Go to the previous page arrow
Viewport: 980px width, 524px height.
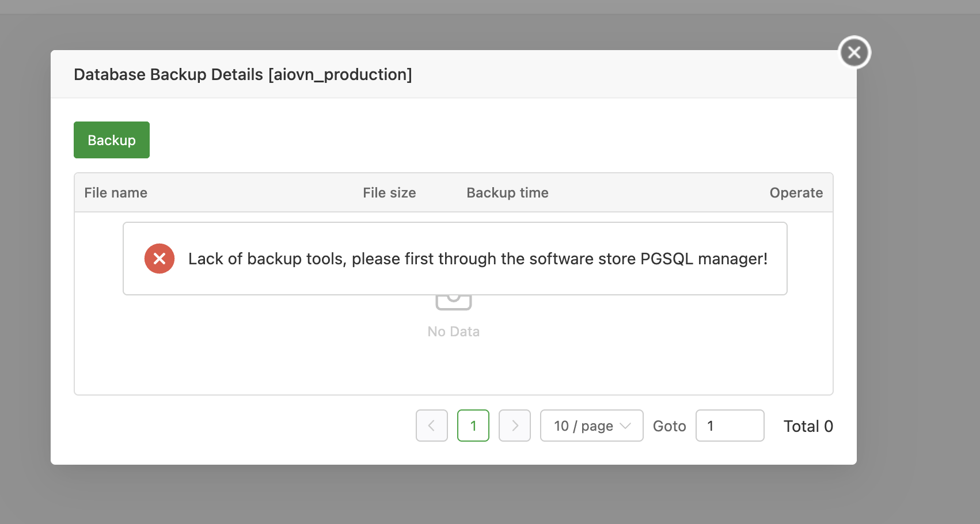[x=432, y=426]
